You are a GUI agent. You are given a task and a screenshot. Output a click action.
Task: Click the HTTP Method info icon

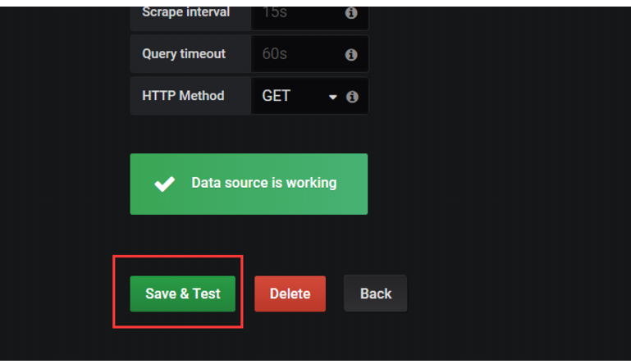(x=352, y=97)
